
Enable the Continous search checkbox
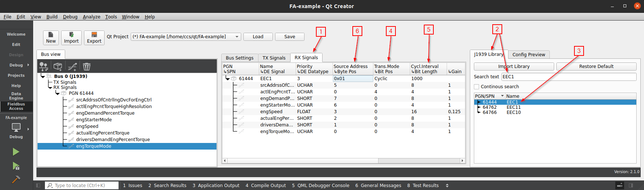click(x=477, y=87)
